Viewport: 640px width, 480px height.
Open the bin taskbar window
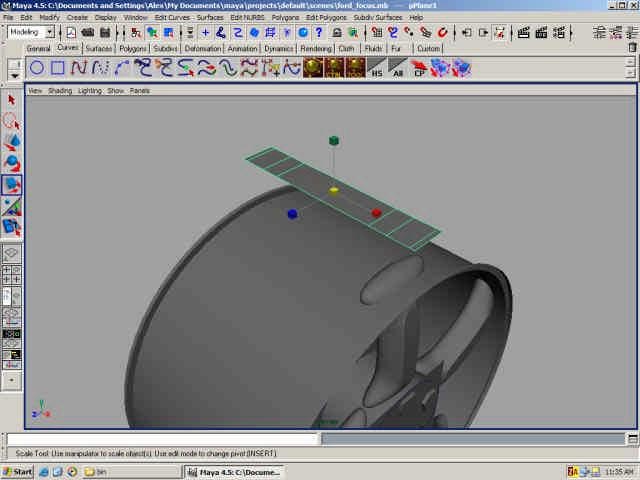[95, 471]
